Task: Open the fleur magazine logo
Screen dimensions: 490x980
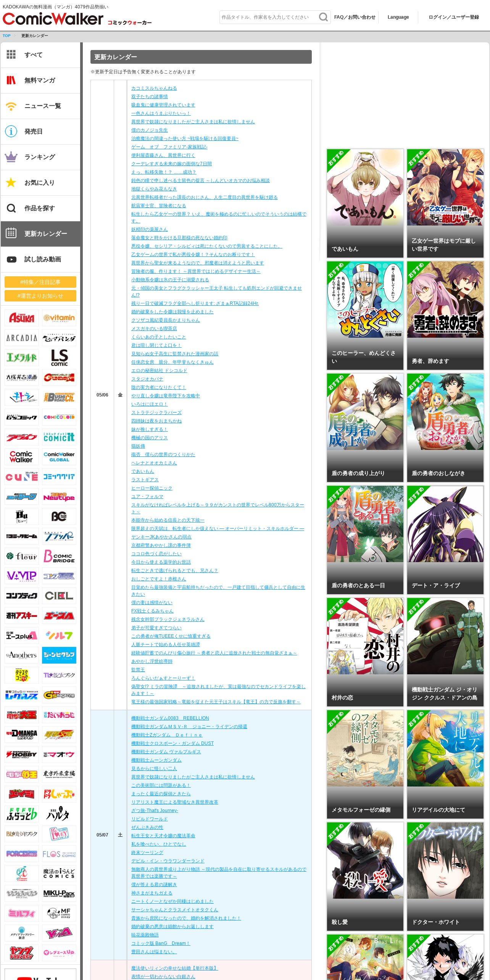Action: click(22, 556)
